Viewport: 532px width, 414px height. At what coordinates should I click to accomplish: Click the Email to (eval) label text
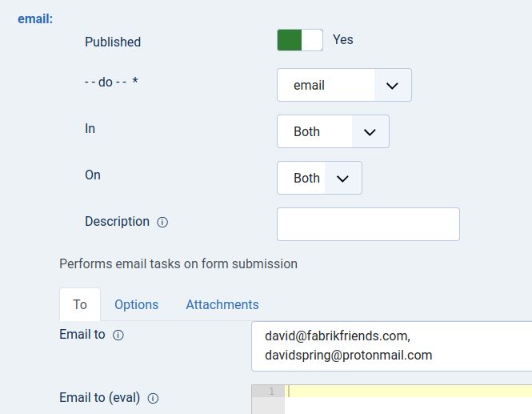[x=100, y=397]
